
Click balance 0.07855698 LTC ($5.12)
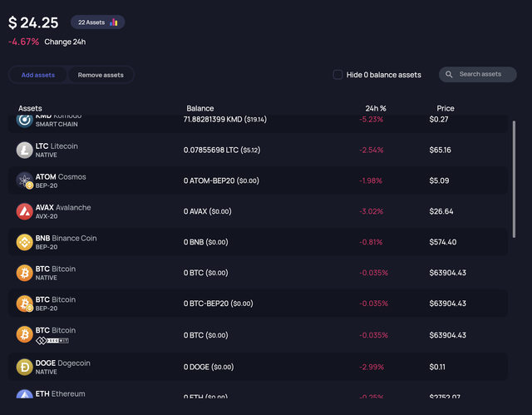(x=222, y=150)
